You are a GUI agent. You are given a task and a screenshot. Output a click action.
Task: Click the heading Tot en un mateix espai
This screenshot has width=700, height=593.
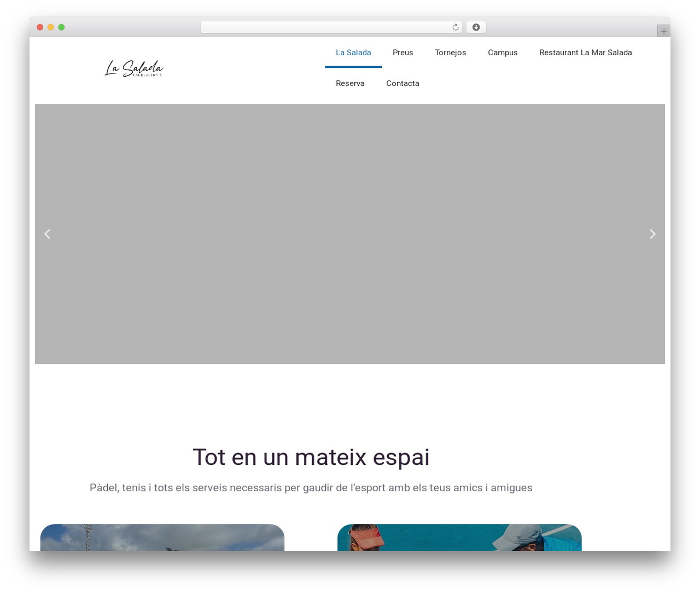(x=311, y=457)
